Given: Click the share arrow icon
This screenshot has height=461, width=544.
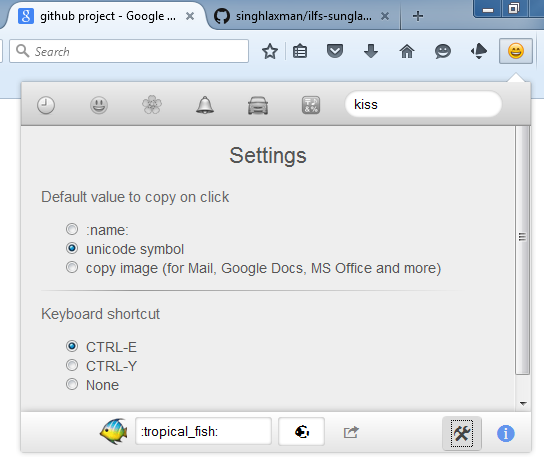Looking at the screenshot, I should [351, 432].
